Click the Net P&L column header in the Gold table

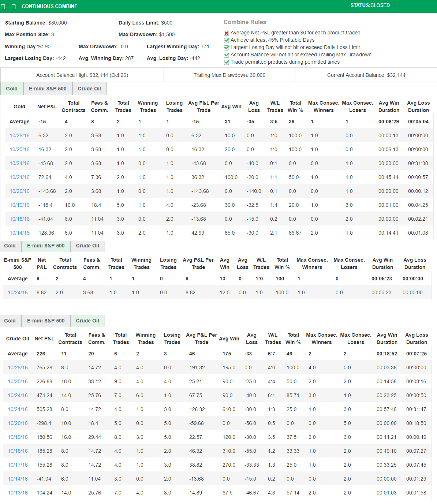(x=47, y=107)
